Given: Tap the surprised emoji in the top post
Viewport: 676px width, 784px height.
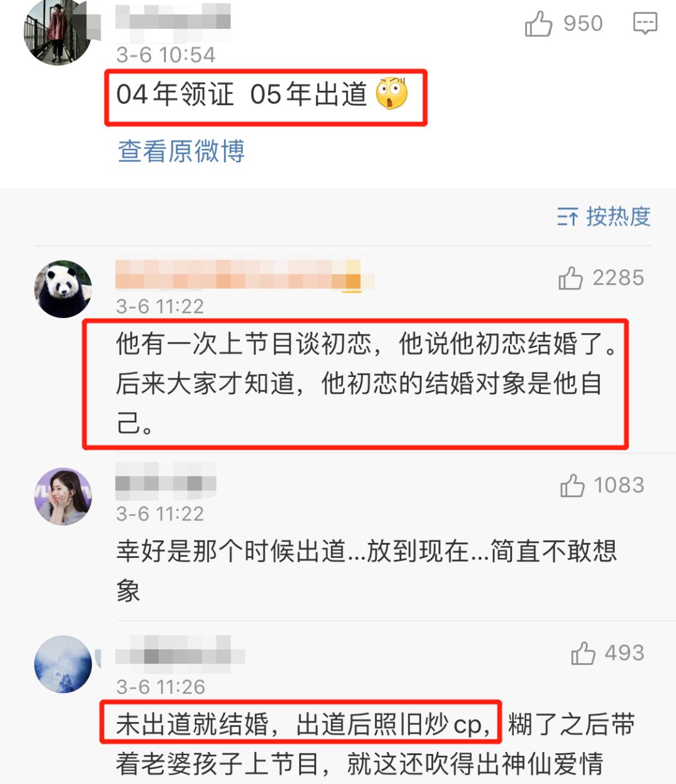Looking at the screenshot, I should pos(392,95).
